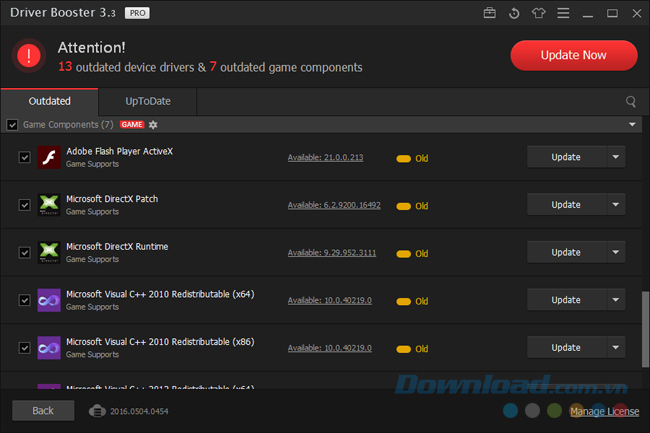
Task: Click Update for Microsoft DirectX Runtime
Action: coord(566,252)
